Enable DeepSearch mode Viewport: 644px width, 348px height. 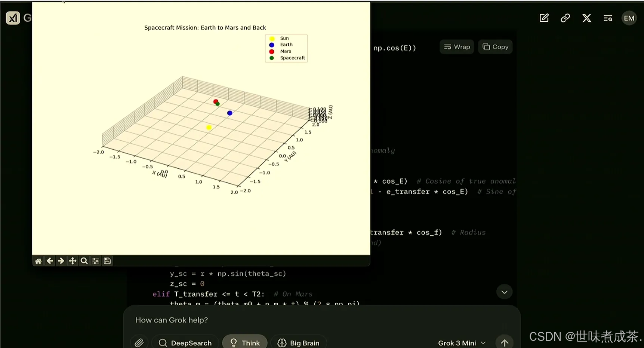(185, 343)
